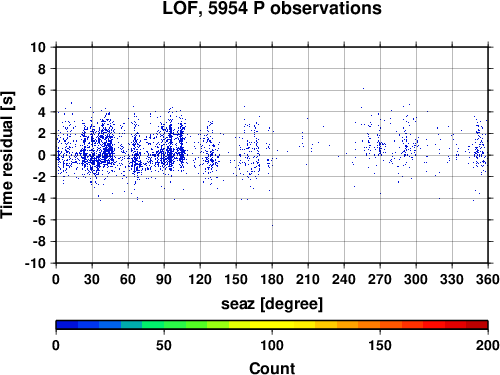Click the isolated outlier point below -6 seconds
Screen dimensions: 500x375
pos(272,226)
